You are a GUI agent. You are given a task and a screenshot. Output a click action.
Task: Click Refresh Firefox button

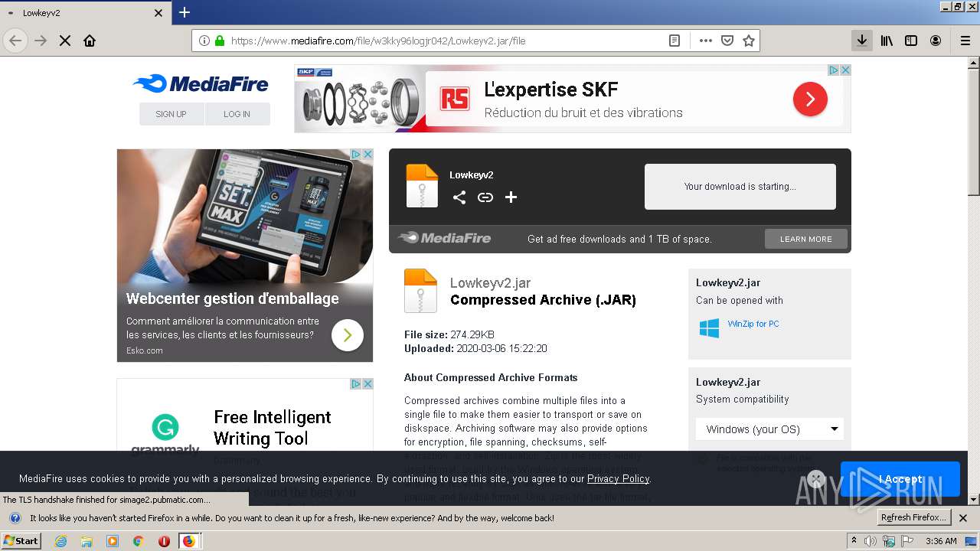[x=914, y=517]
